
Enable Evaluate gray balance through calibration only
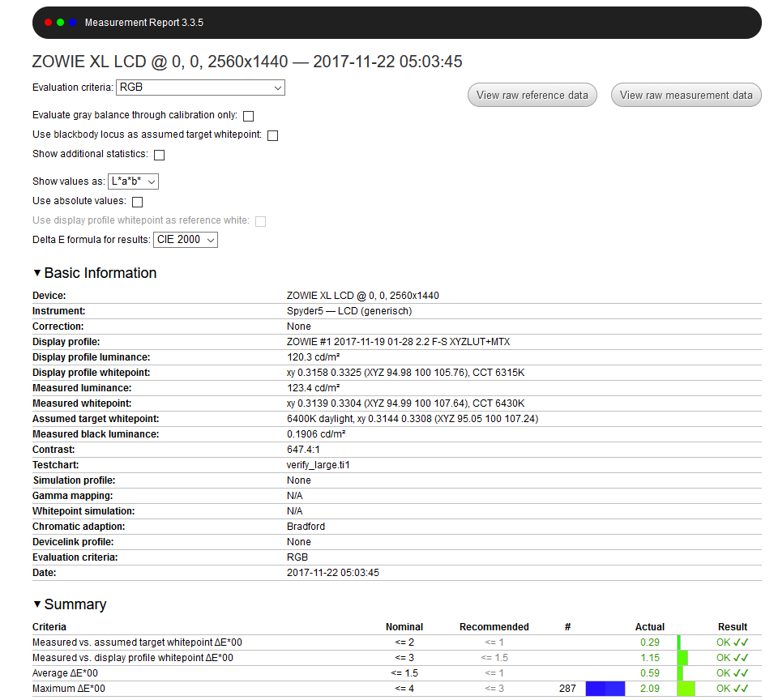click(249, 116)
